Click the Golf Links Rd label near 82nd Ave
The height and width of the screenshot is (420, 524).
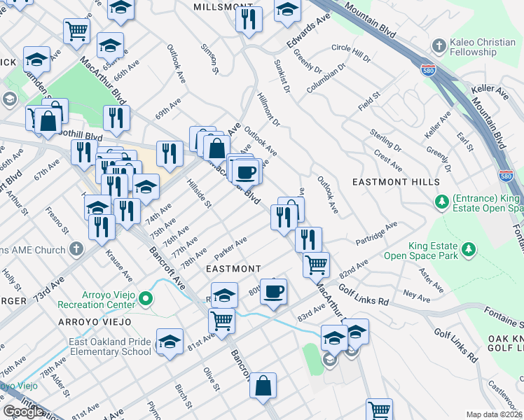pyautogui.click(x=364, y=295)
